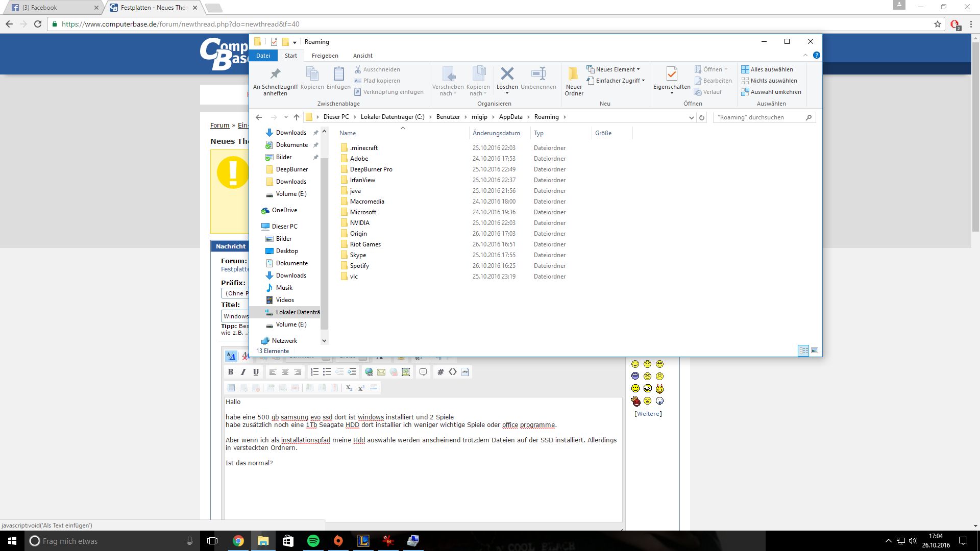The width and height of the screenshot is (980, 551).
Task: Click the Einfügen clipboard icon in the ribbon
Action: (x=338, y=74)
